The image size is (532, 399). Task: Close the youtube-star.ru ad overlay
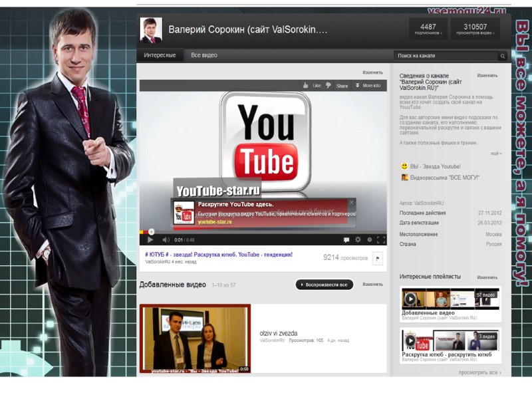352,203
